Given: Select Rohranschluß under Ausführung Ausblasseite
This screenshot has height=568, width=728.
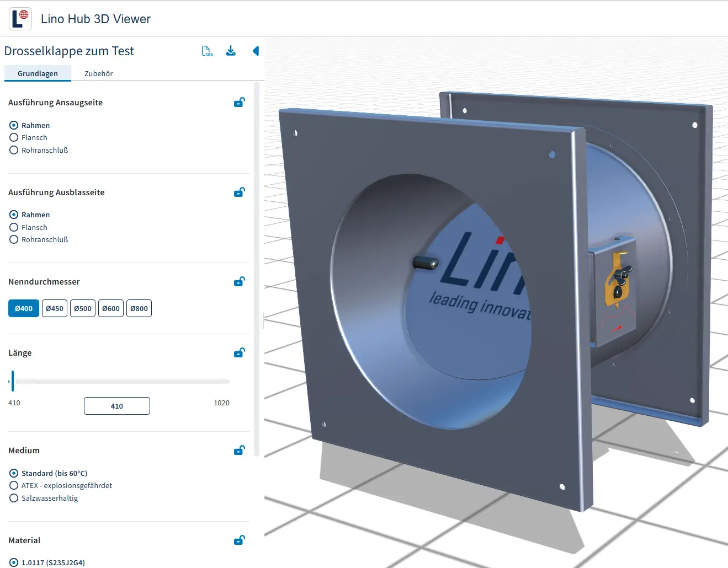Looking at the screenshot, I should tap(39, 240).
